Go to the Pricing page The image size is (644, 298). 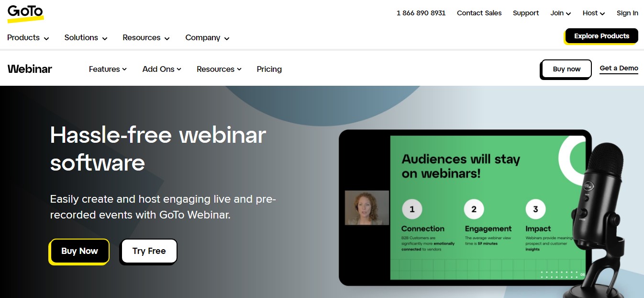click(x=269, y=69)
